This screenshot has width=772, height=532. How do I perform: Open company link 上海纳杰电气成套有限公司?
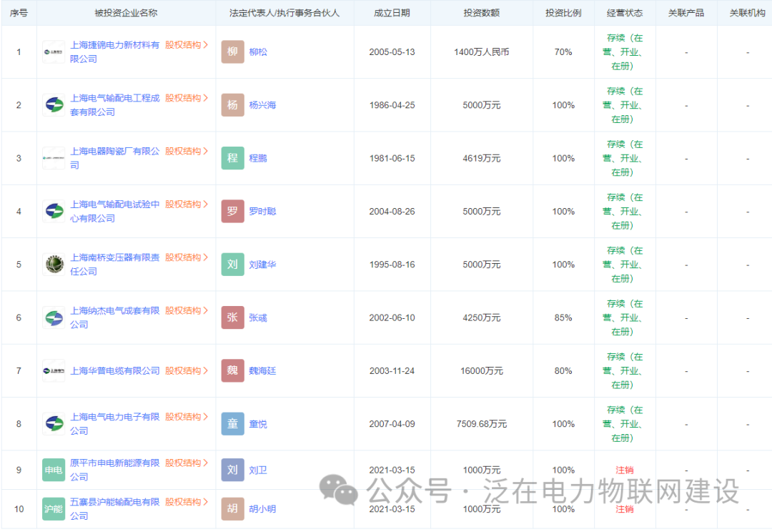tap(114, 317)
